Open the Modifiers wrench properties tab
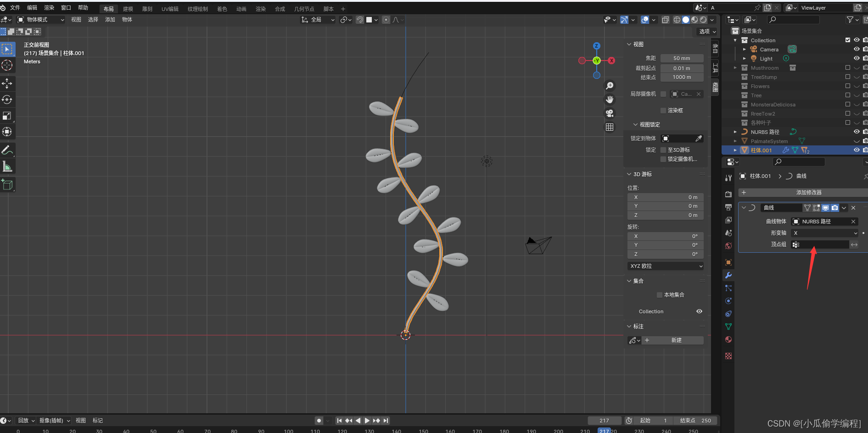Image resolution: width=868 pixels, height=433 pixels. coord(728,275)
